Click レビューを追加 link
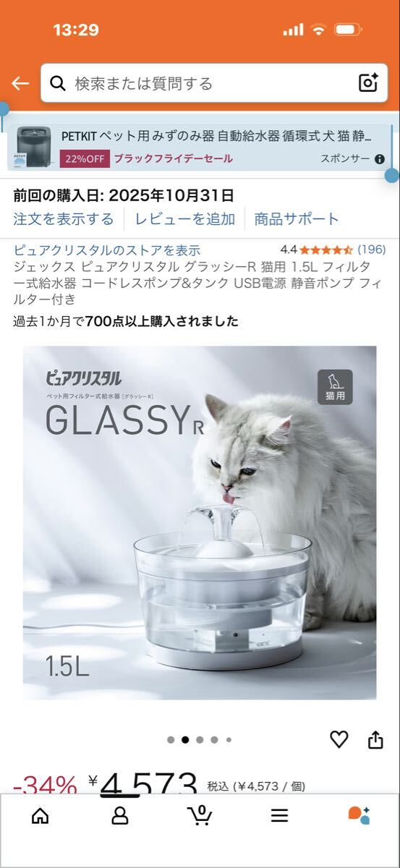Screen dimensions: 400x868 pos(184,219)
